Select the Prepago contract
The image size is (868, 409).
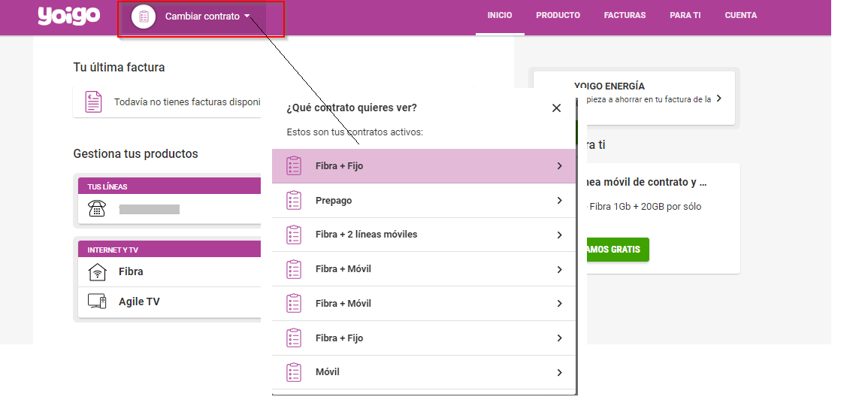[x=424, y=200]
